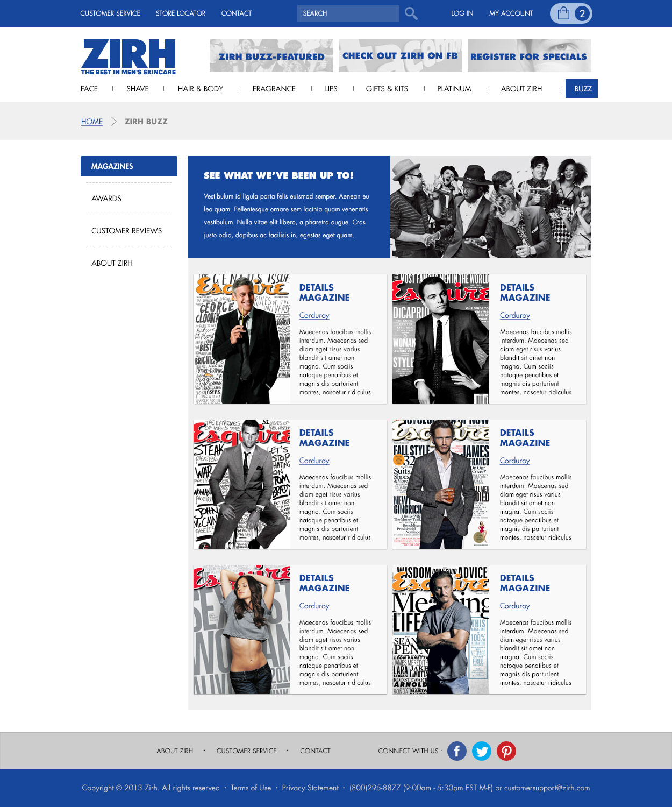Open Customer Service in the footer
Screen dimensions: 672x807
[x=247, y=751]
